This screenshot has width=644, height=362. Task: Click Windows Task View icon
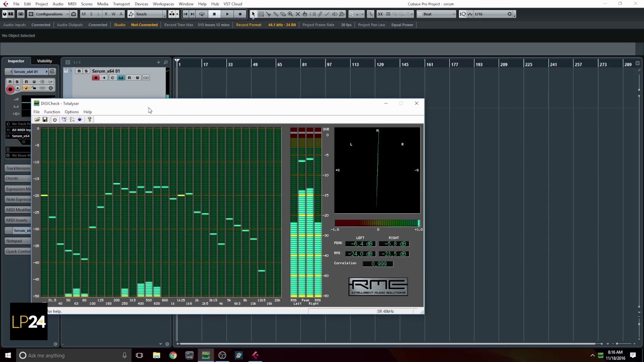139,355
